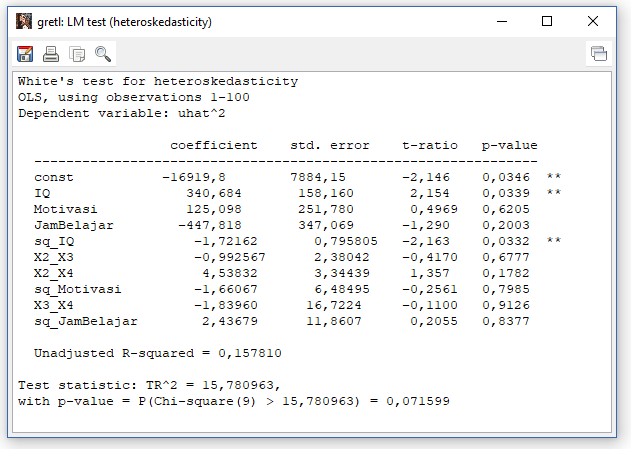
Task: Open the gretl windows list icon
Action: [599, 54]
